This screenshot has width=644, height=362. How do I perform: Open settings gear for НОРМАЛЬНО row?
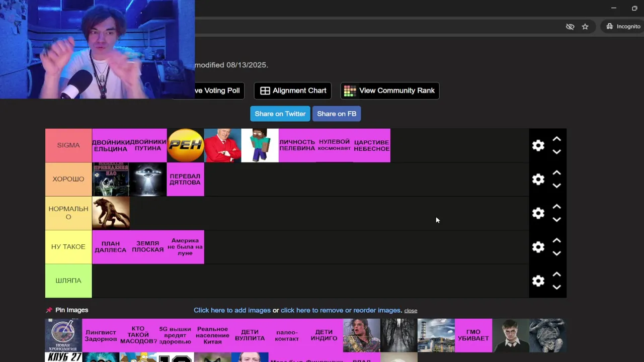point(538,213)
